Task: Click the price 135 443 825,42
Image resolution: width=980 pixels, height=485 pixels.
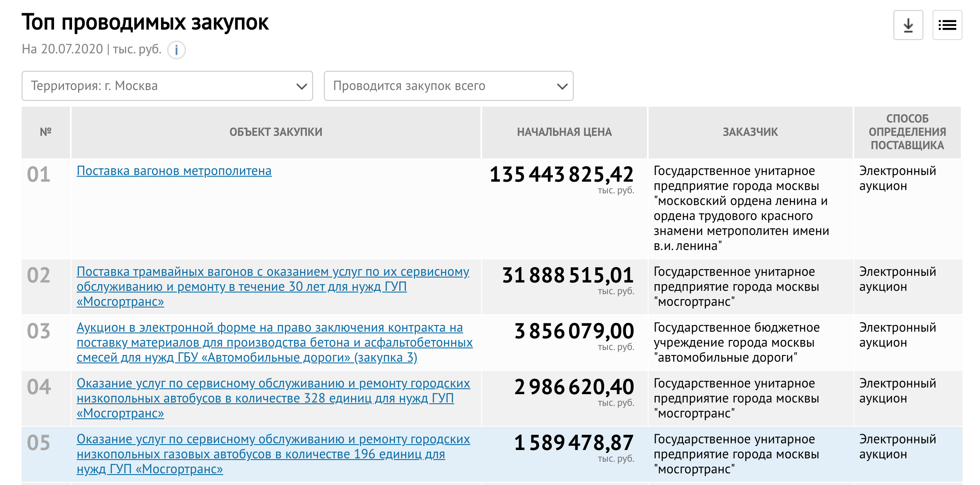Action: pyautogui.click(x=561, y=175)
